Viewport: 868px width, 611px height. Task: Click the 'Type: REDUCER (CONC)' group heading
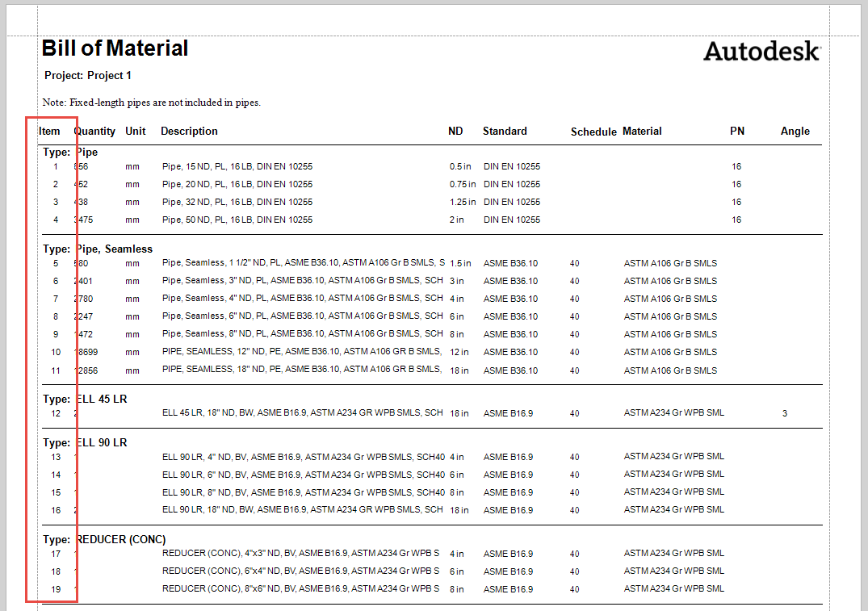[104, 540]
